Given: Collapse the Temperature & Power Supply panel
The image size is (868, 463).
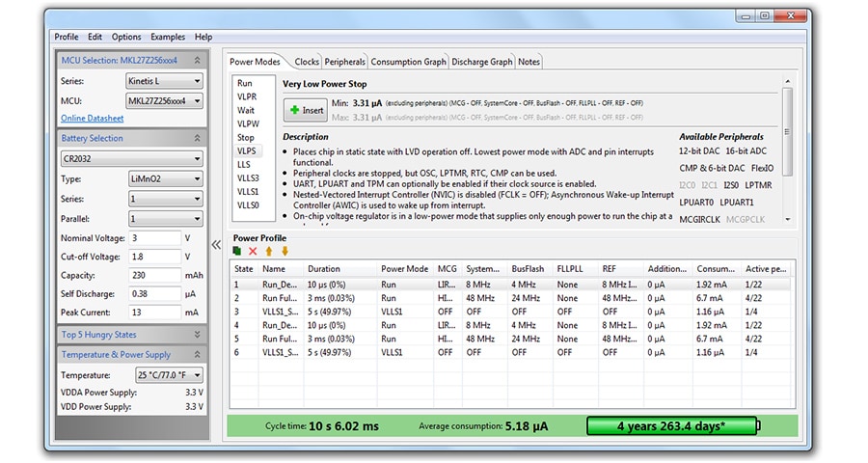Looking at the screenshot, I should [x=197, y=355].
